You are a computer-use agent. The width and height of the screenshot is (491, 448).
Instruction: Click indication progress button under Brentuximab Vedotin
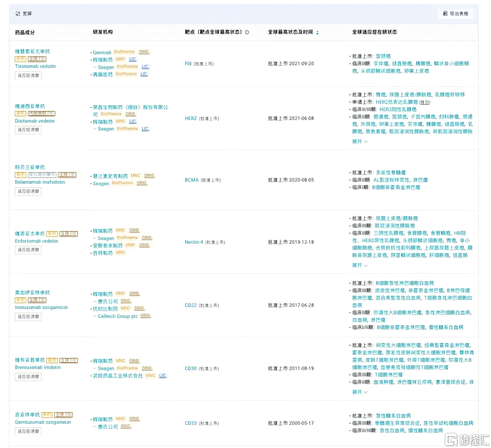click(28, 377)
